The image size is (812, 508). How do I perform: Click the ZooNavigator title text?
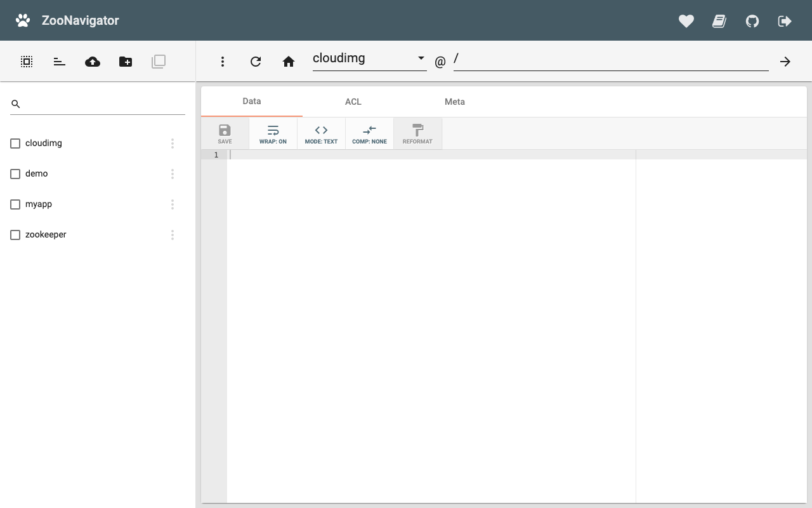[81, 20]
